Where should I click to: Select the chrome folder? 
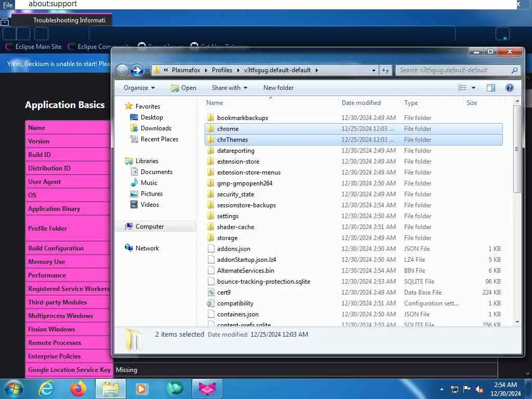click(228, 129)
